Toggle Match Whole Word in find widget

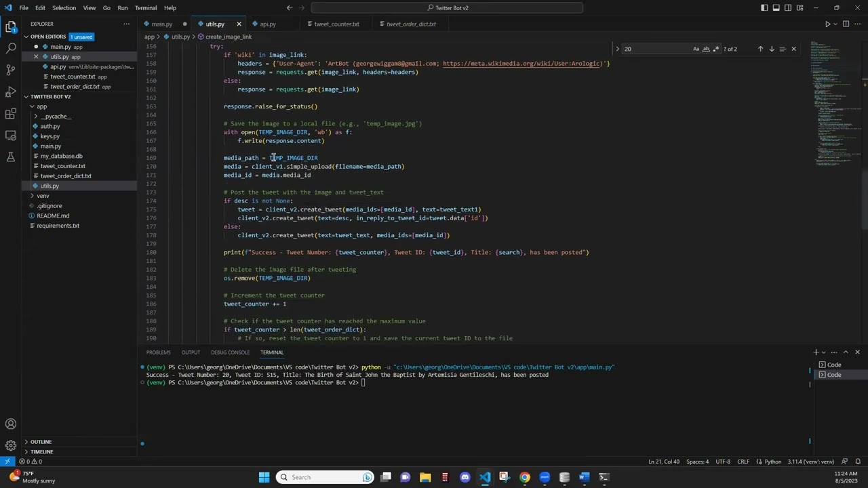click(x=706, y=49)
